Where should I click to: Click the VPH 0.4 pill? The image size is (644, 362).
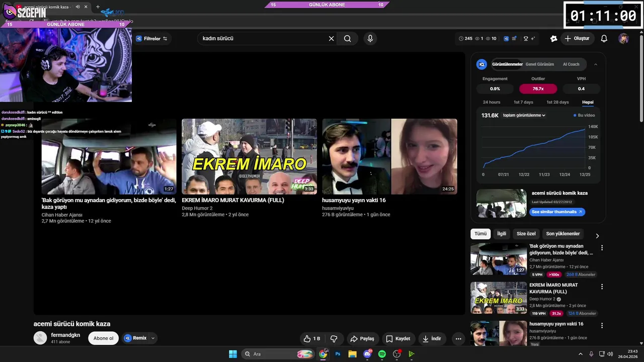581,88
